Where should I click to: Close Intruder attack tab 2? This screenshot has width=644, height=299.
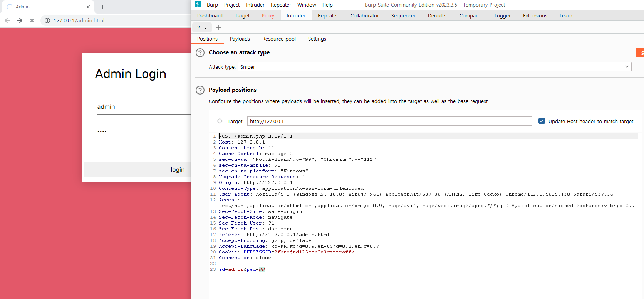[x=205, y=27]
